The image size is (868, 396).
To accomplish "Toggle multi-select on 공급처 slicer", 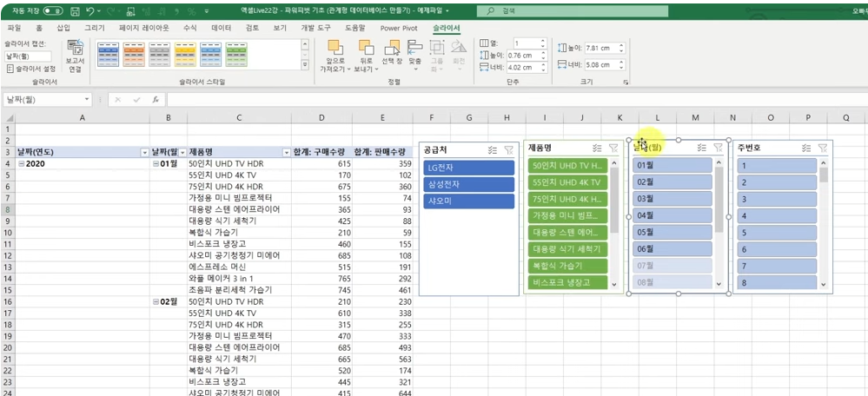I will coord(494,148).
